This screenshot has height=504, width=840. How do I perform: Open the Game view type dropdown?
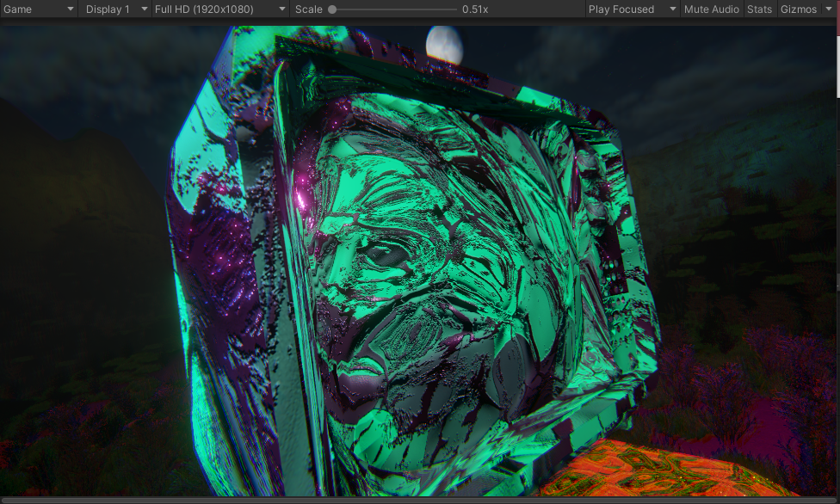(39, 9)
